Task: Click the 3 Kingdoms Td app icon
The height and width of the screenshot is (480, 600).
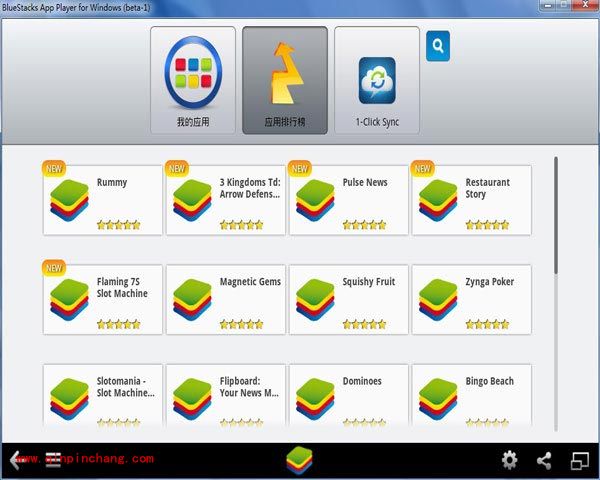Action: [192, 200]
